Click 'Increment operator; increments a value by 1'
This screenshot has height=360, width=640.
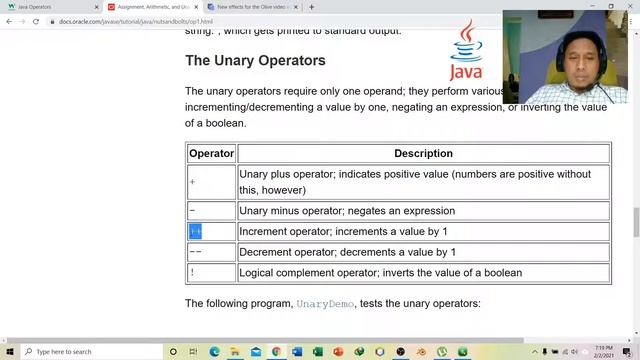[x=343, y=231]
